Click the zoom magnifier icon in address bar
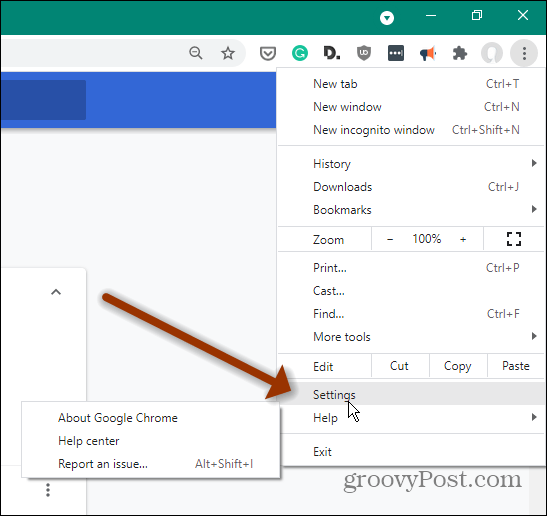547x516 pixels. click(196, 53)
